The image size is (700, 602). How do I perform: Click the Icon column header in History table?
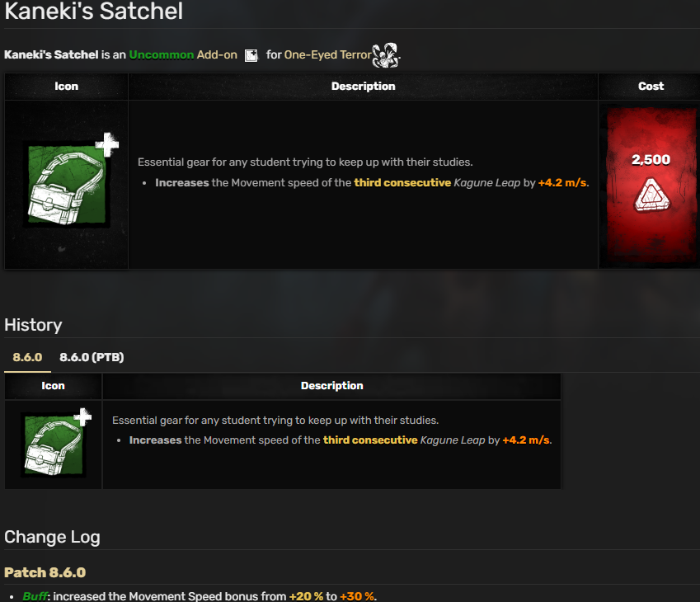pyautogui.click(x=53, y=386)
